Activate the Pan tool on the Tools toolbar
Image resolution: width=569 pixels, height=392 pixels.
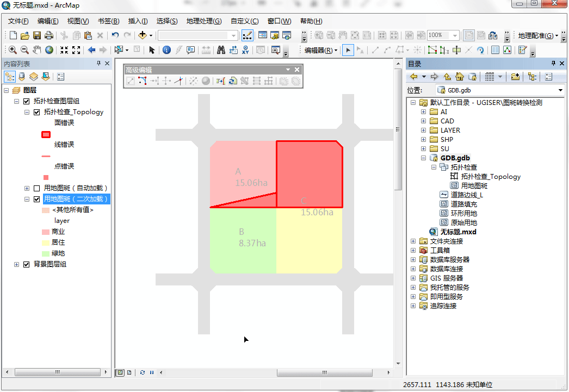pyautogui.click(x=37, y=50)
